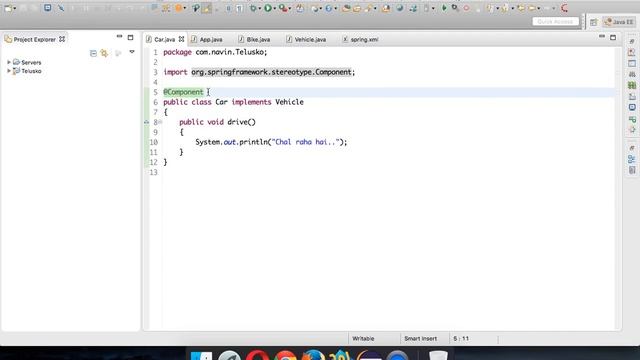
Task: Switch to the Vehicle.java editor tab
Action: [310, 40]
